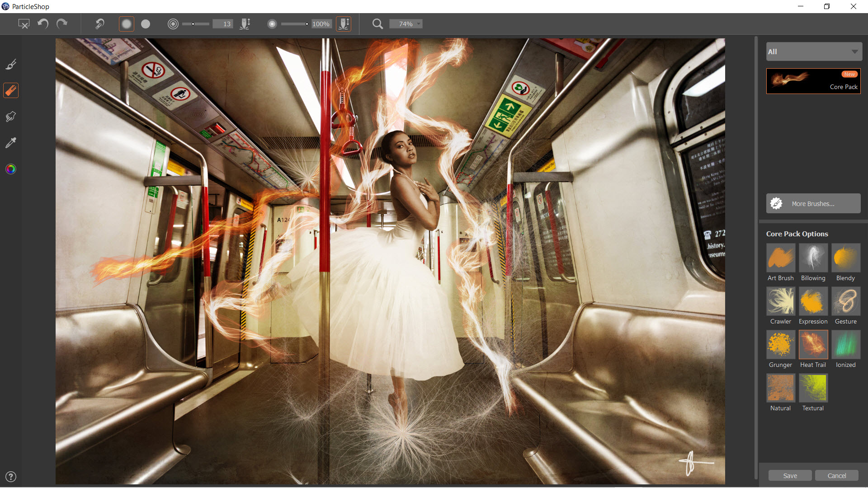Select the Eyedropper color picker tool

coord(11,142)
